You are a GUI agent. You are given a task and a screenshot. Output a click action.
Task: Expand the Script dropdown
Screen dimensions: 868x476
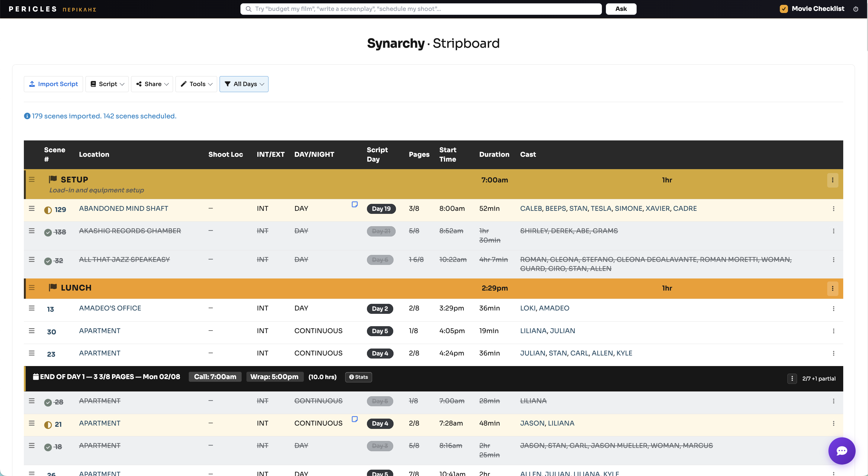107,84
